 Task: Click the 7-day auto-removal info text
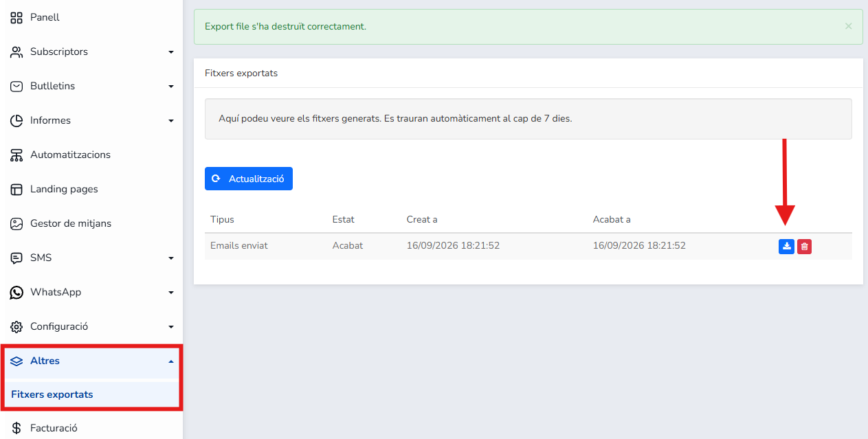pos(395,118)
